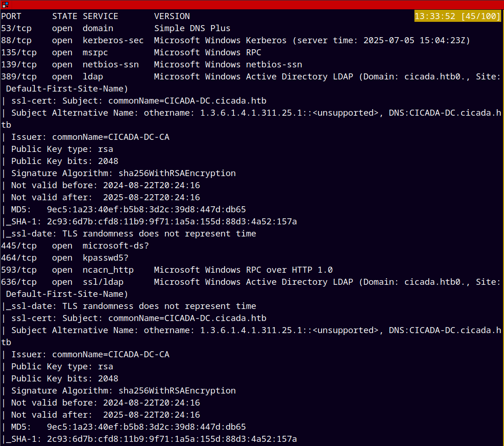Click the VERSION column header
504x446 pixels.
(172, 16)
